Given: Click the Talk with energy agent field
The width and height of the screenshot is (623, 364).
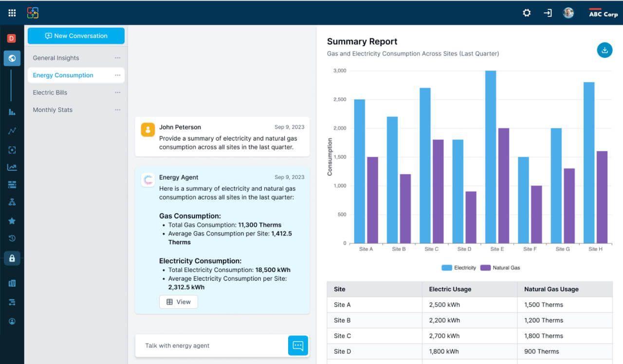Looking at the screenshot, I should pyautogui.click(x=212, y=346).
